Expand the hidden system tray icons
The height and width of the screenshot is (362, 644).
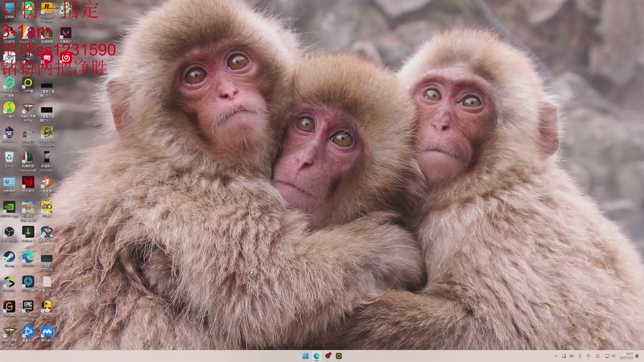pos(555,356)
